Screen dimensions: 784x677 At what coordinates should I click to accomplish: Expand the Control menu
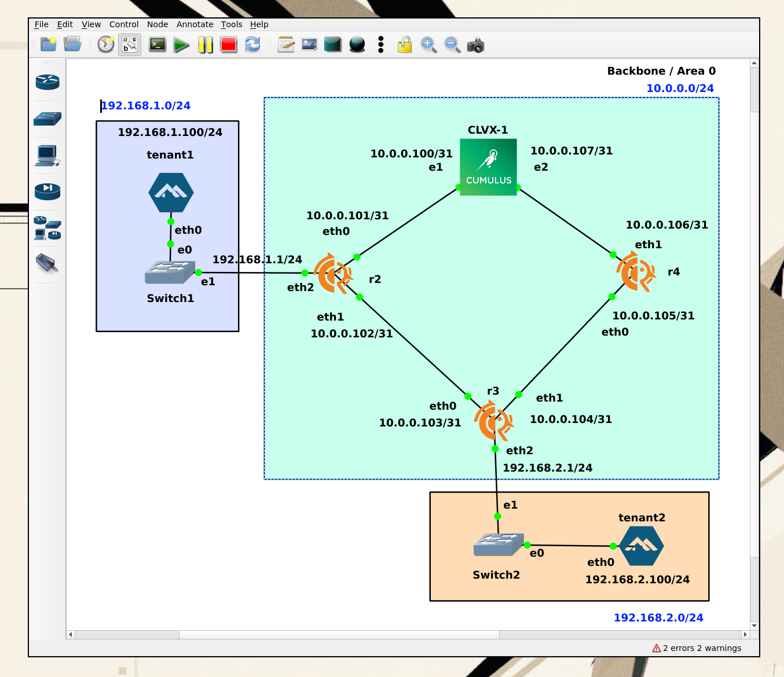coord(124,24)
